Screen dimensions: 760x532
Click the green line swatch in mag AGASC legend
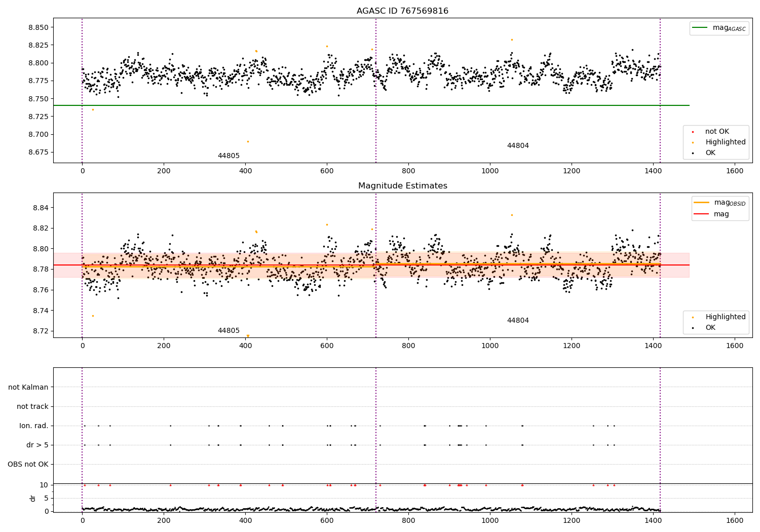700,28
